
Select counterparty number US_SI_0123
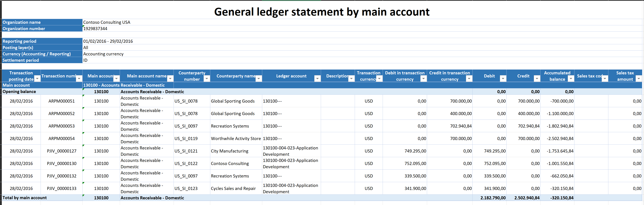[192, 188]
